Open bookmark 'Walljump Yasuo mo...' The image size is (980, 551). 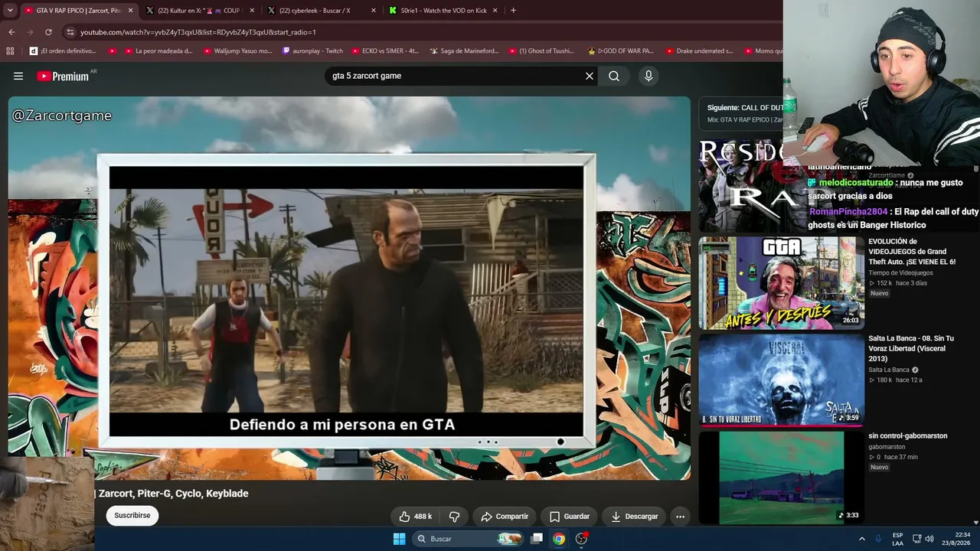(237, 51)
